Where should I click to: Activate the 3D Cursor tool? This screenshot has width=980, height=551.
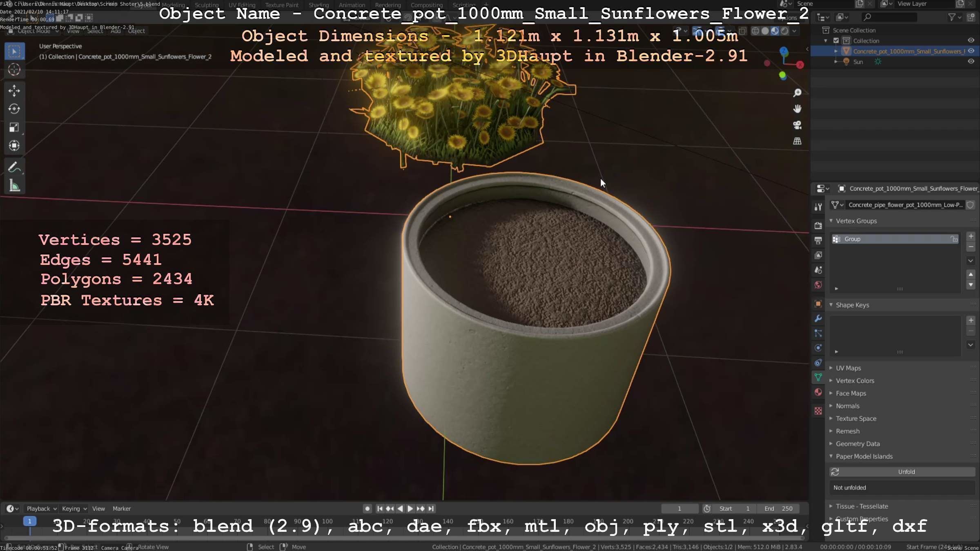pos(14,70)
